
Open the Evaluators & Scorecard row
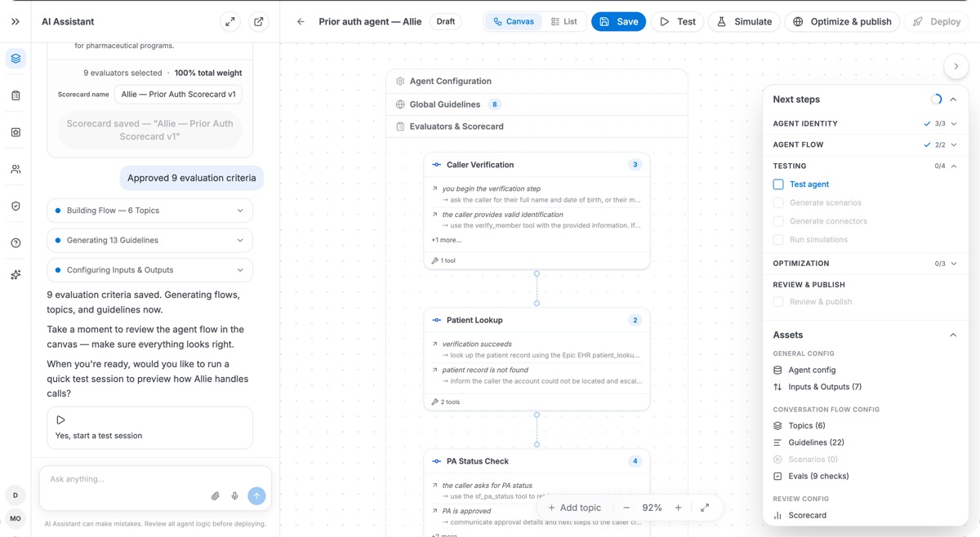pos(537,126)
